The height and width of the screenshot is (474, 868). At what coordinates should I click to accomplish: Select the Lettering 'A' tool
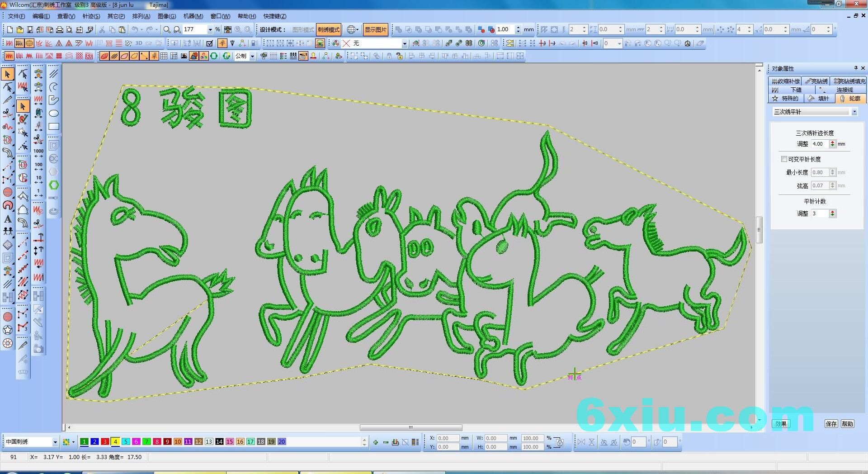tap(8, 219)
